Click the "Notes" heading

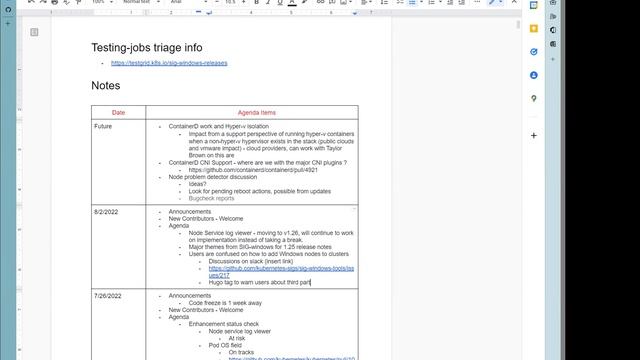pos(106,86)
